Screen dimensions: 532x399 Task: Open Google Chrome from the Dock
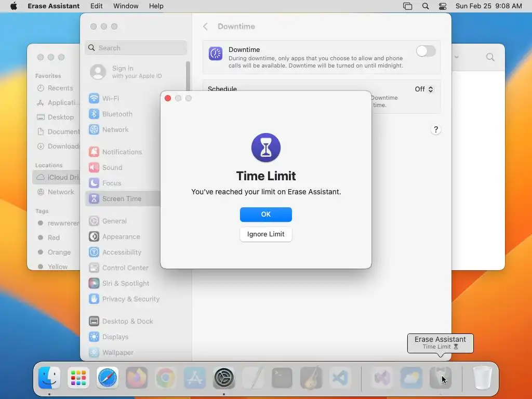pyautogui.click(x=166, y=378)
